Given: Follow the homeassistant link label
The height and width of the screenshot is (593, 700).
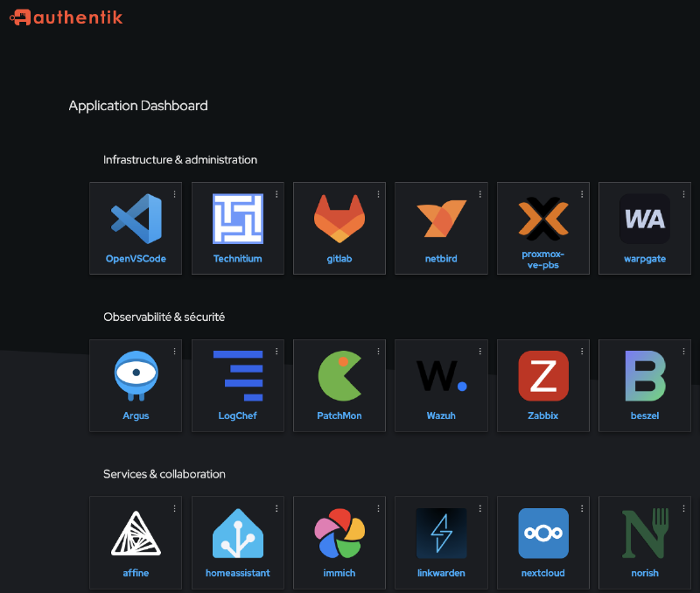Looking at the screenshot, I should click(237, 573).
